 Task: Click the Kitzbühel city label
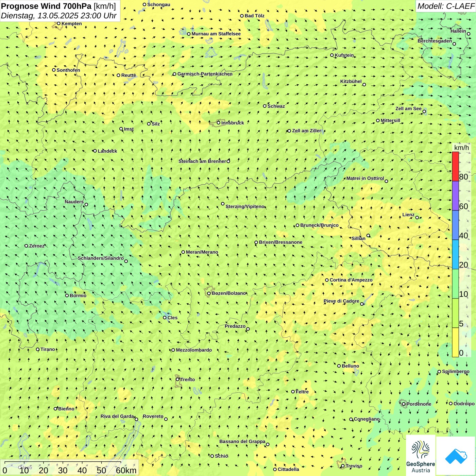point(351,81)
